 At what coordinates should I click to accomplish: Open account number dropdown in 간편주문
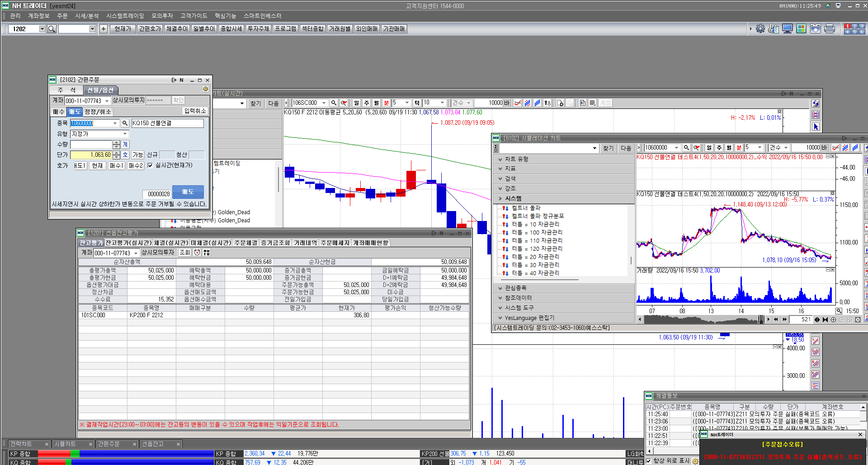(x=107, y=101)
